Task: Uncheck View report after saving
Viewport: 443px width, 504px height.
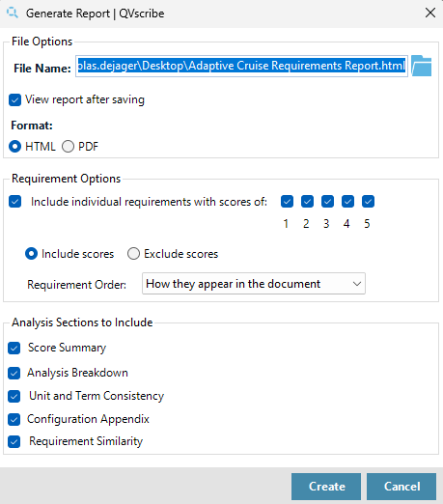Action: (14, 99)
